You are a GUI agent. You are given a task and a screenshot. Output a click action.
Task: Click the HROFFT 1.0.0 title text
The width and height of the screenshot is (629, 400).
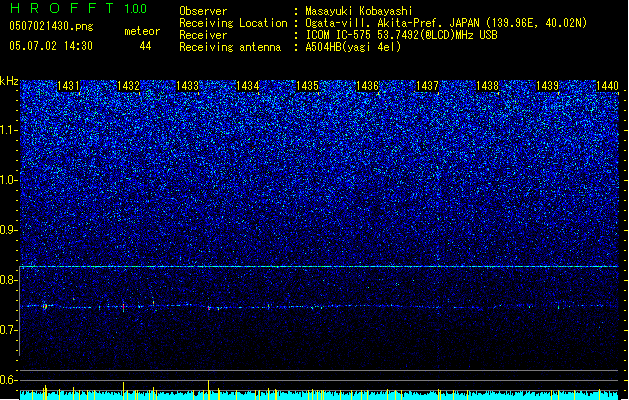coord(79,8)
